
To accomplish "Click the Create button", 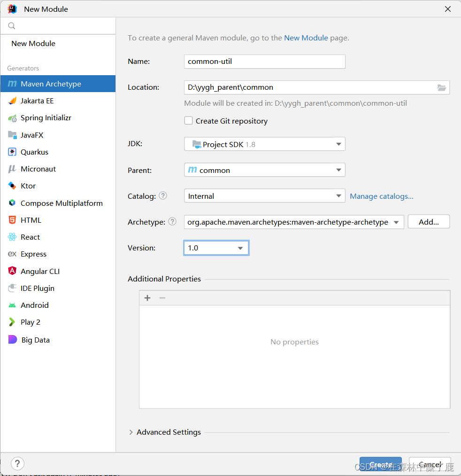I will [x=381, y=464].
